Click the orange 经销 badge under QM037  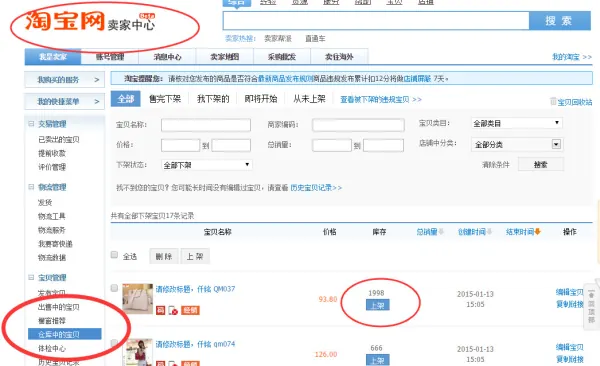[x=190, y=310]
